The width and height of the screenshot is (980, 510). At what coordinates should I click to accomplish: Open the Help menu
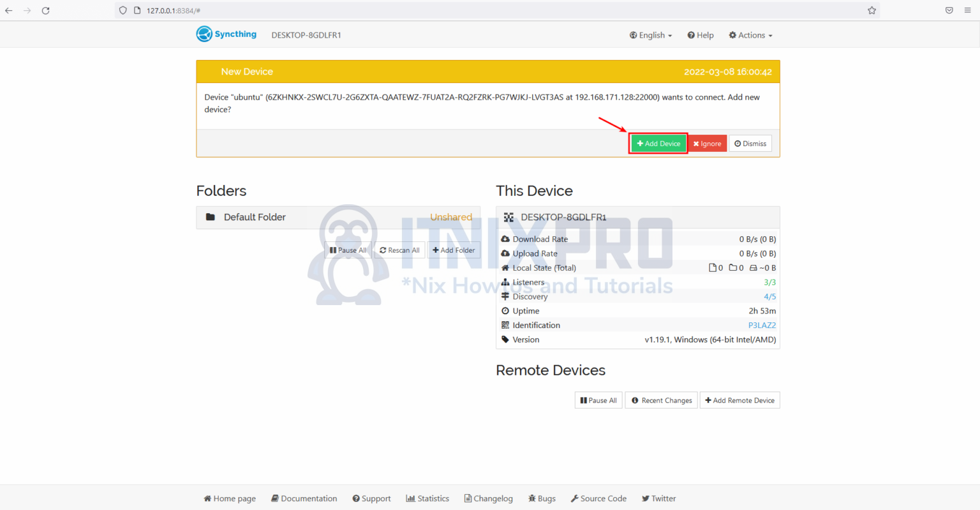700,35
